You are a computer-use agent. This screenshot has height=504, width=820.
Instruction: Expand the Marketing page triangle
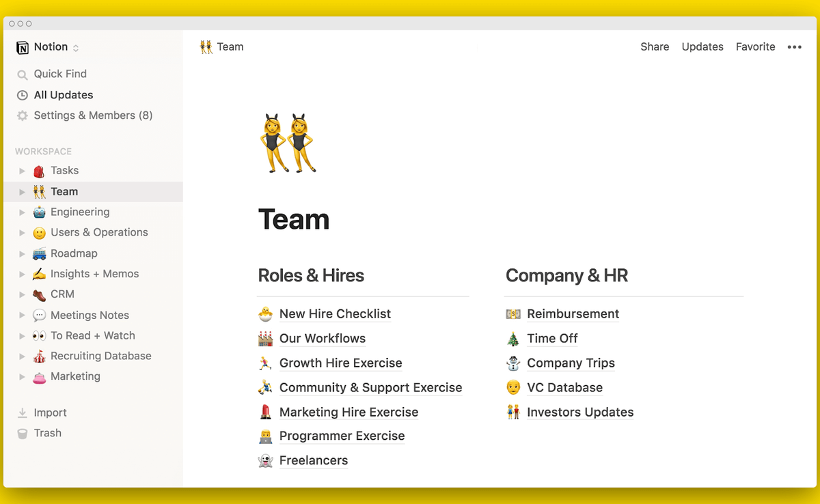click(22, 377)
